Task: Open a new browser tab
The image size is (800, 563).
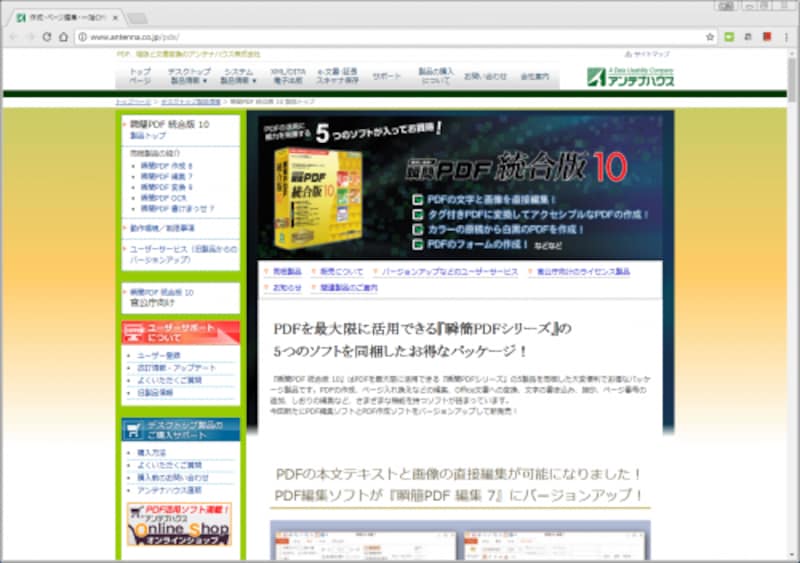Action: (137, 18)
